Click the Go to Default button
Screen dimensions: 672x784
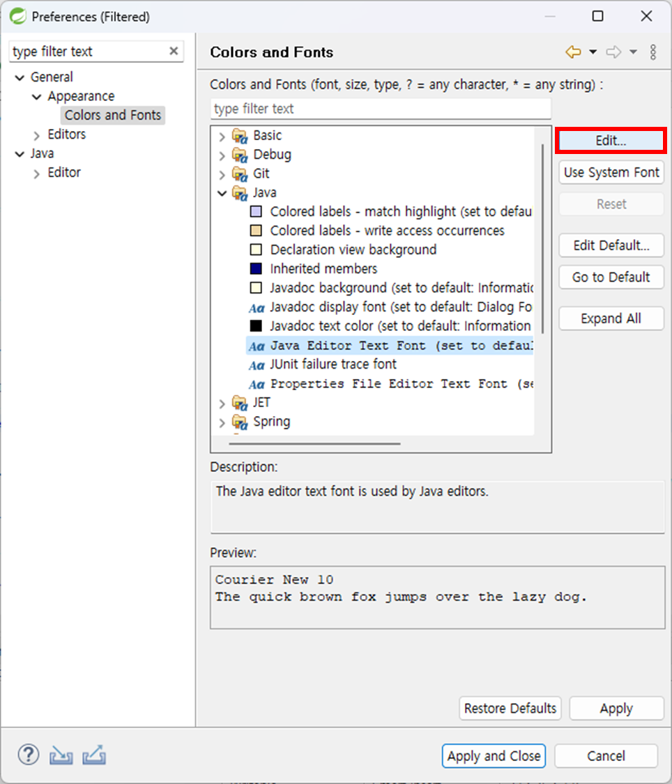click(611, 277)
